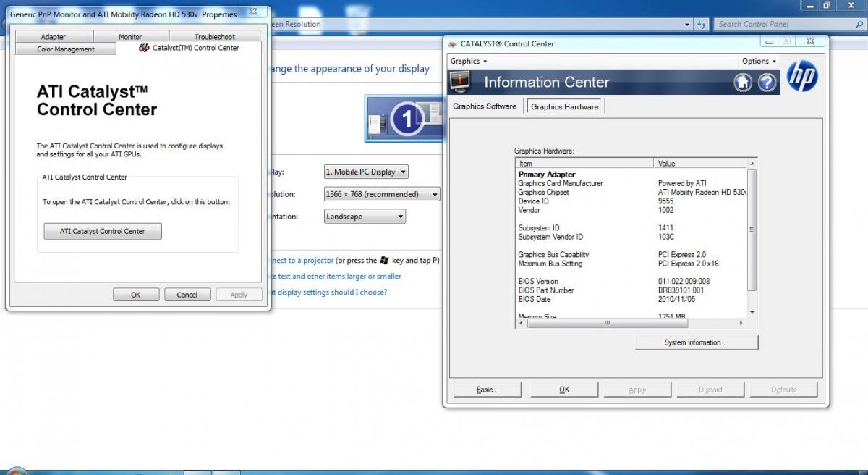Click the Subsystem Vendor ID value 103C
This screenshot has width=868, height=475.
coord(665,237)
